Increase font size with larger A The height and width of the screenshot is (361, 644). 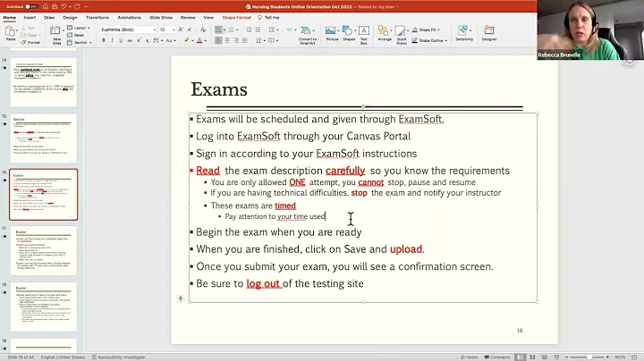click(x=181, y=29)
